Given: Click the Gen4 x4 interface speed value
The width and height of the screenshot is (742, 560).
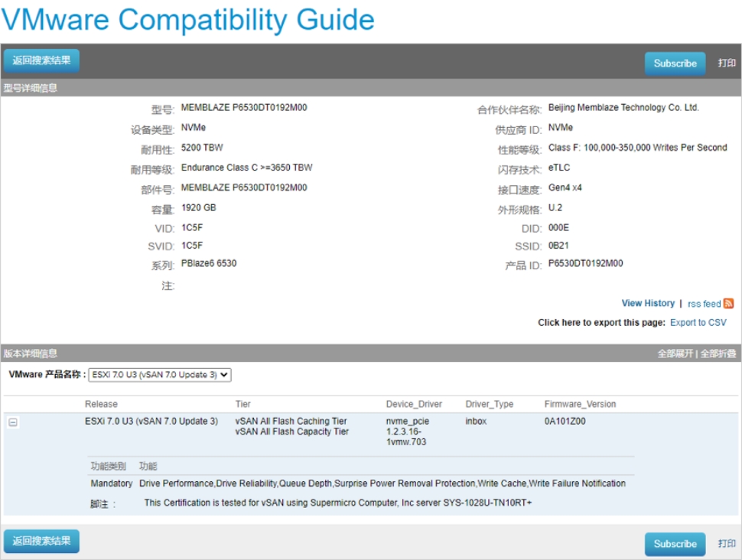Looking at the screenshot, I should pyautogui.click(x=565, y=187).
